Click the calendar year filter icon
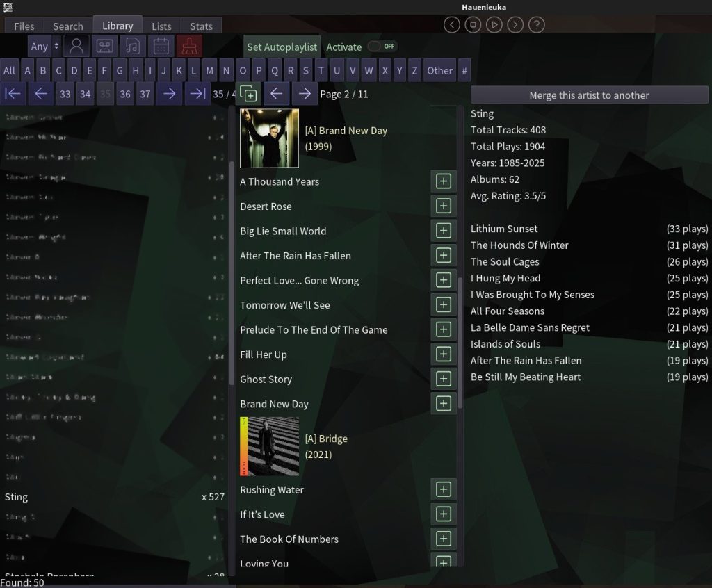This screenshot has height=588, width=712. click(x=161, y=47)
